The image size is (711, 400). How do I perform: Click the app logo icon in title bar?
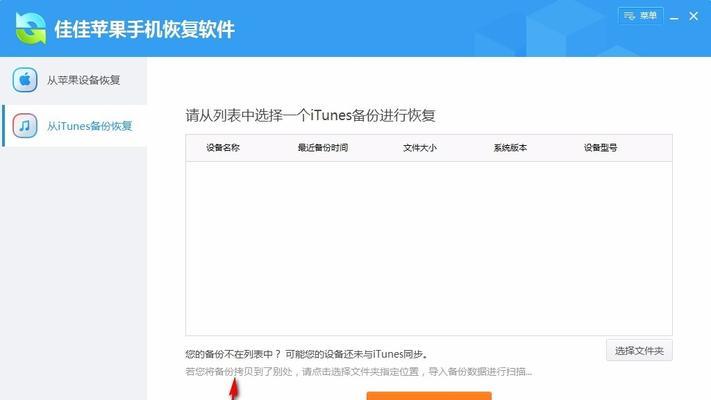[31, 29]
